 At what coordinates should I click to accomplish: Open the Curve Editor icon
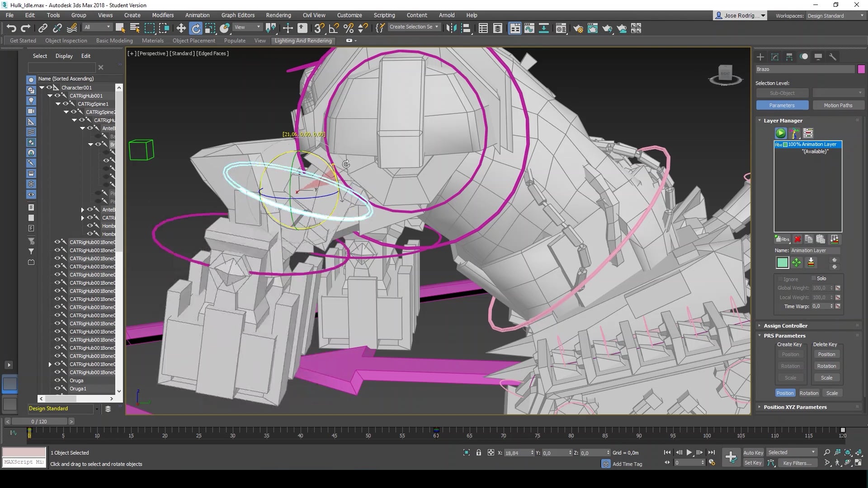[529, 28]
